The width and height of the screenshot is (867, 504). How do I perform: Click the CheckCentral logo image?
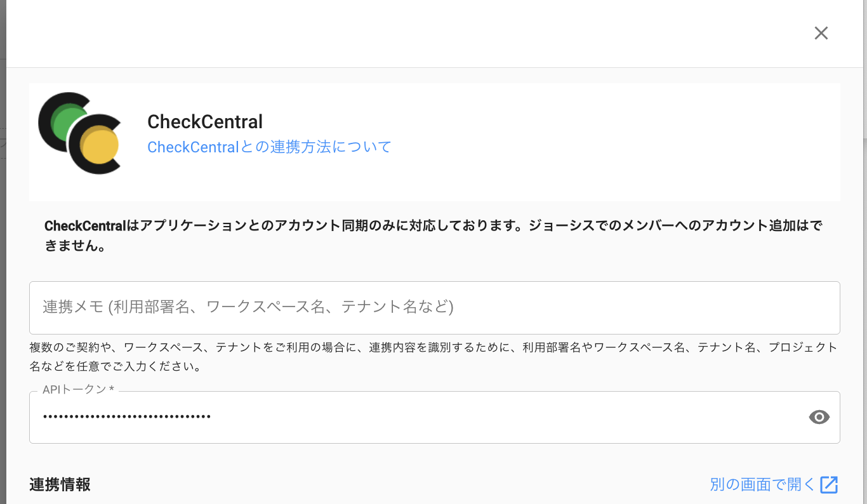(x=79, y=133)
